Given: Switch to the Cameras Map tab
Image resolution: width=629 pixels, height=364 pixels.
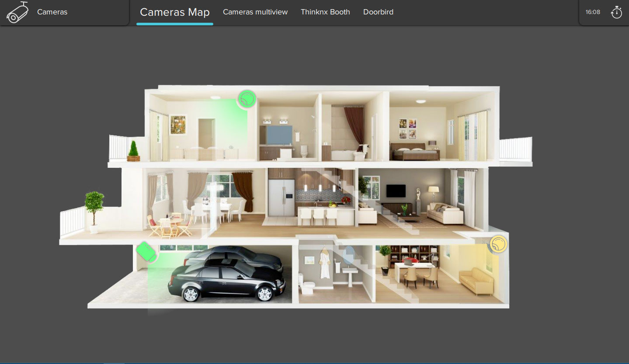Looking at the screenshot, I should point(174,12).
